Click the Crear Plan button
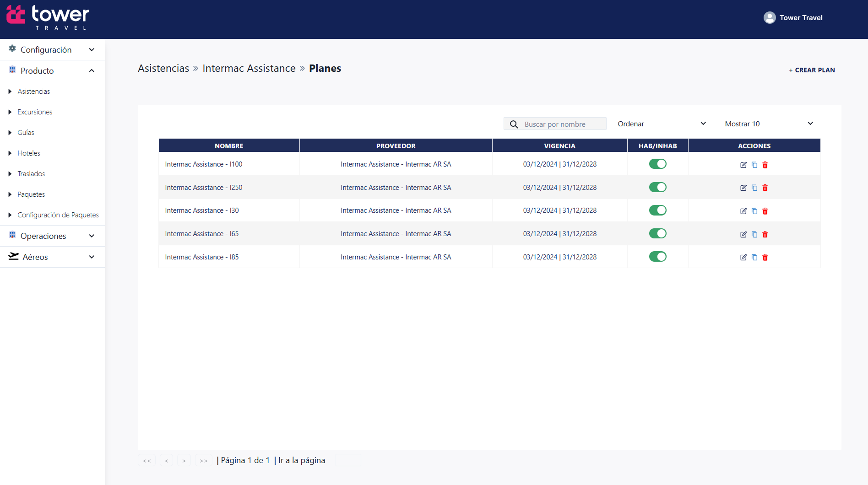The image size is (868, 485). pos(812,70)
